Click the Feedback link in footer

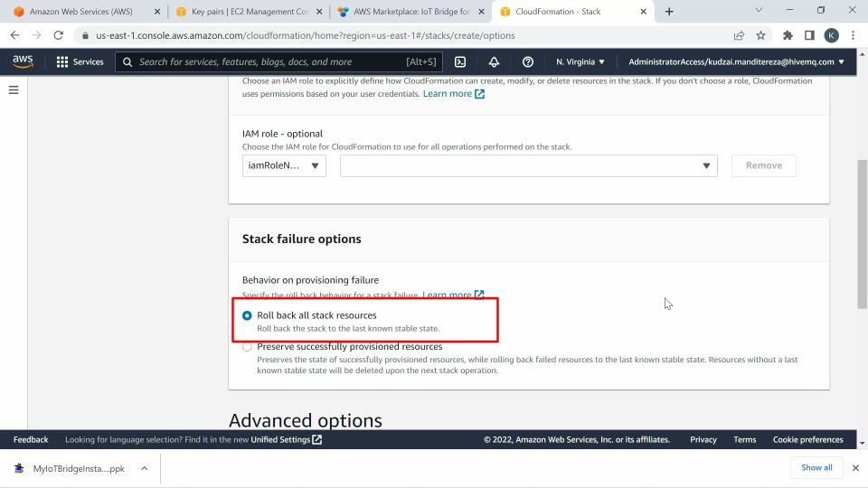tap(31, 440)
